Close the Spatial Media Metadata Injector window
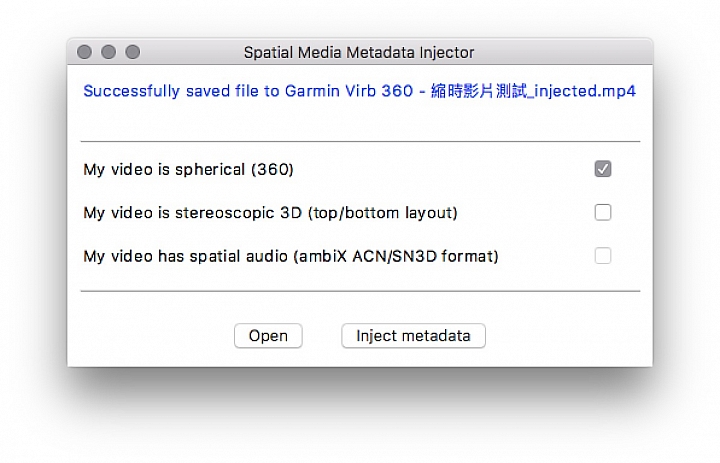720x463 pixels. tap(84, 52)
